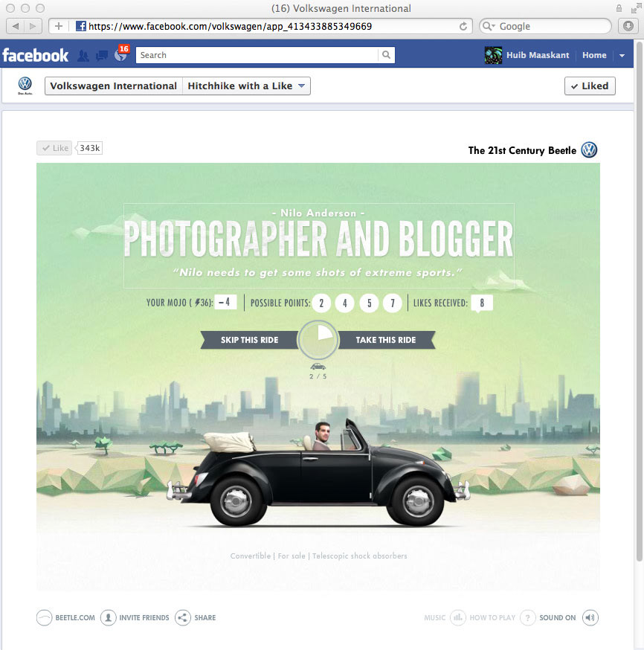Toggle the music equalizer icon
This screenshot has width=644, height=650.
pyautogui.click(x=458, y=618)
